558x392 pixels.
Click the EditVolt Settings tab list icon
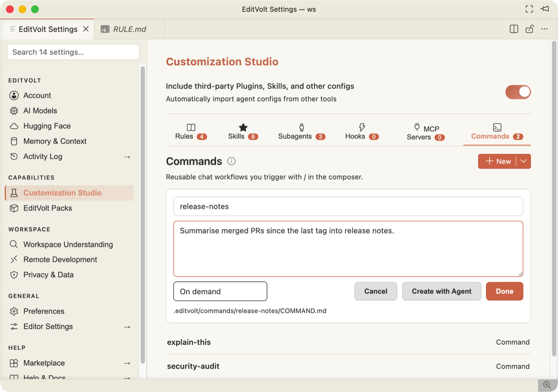13,29
